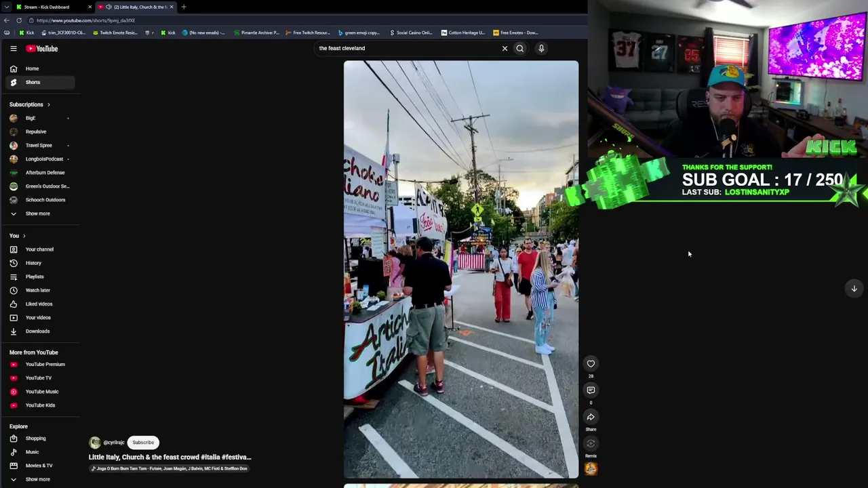Start voice search with the microphone
This screenshot has width=868, height=488.
pos(541,48)
